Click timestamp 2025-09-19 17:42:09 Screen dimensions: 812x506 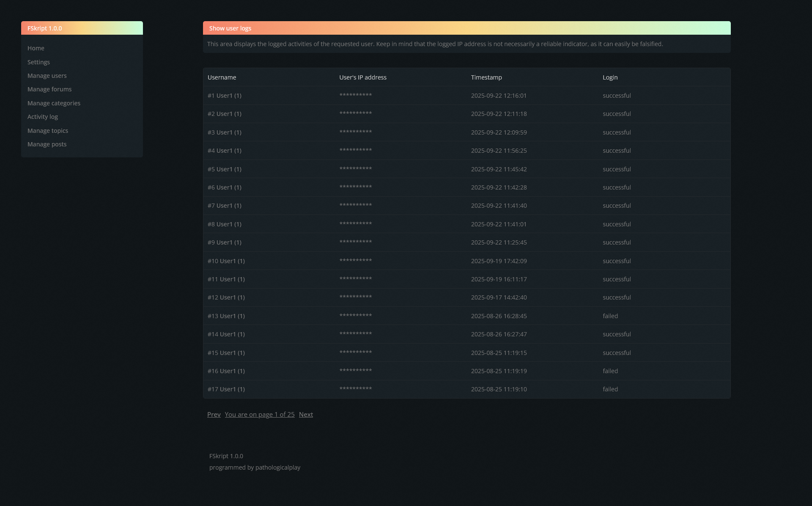click(x=499, y=261)
